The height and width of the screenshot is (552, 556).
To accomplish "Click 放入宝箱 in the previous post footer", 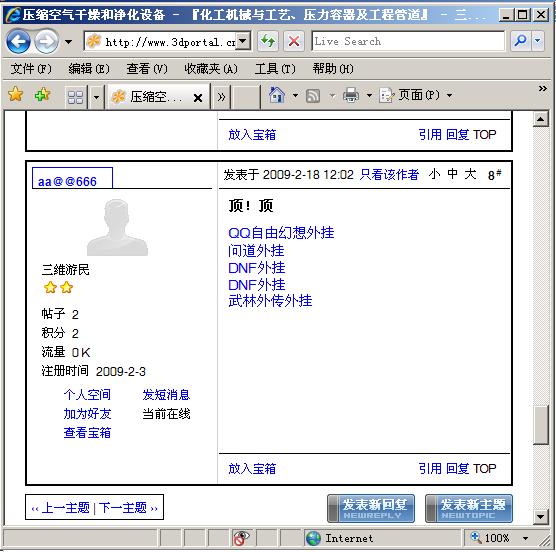I will [x=252, y=135].
